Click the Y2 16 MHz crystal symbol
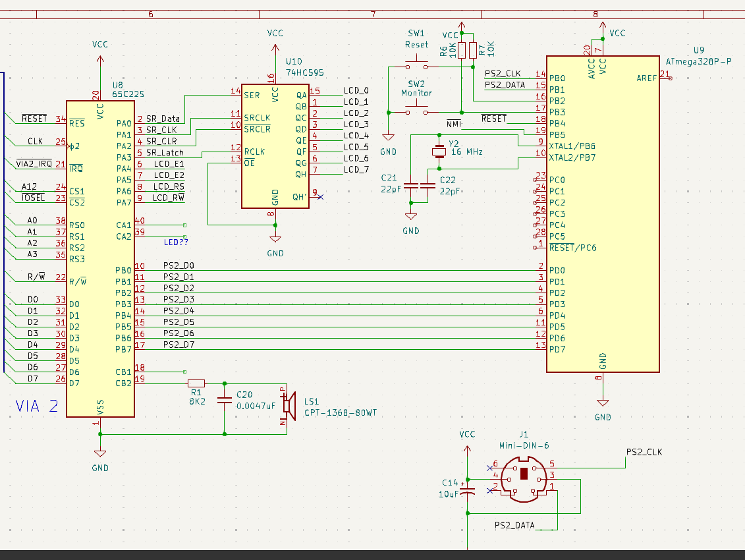This screenshot has height=560, width=745. click(x=439, y=152)
